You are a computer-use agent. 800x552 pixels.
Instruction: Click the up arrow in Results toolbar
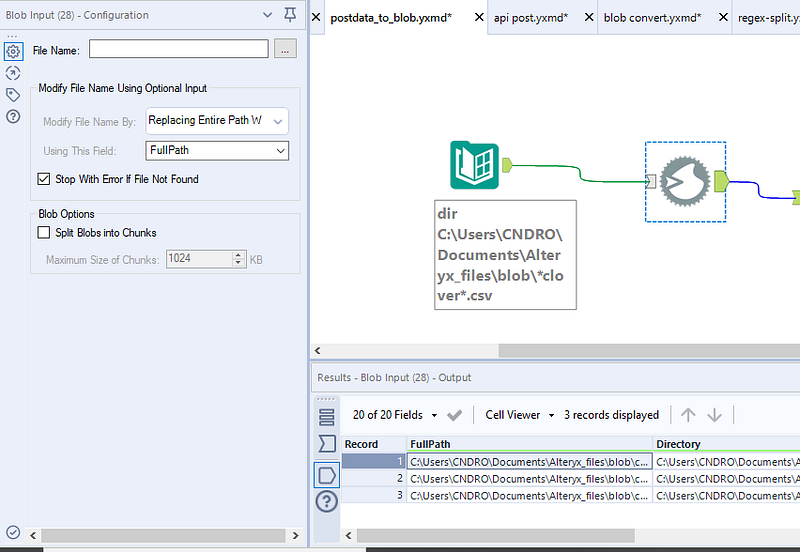tap(688, 415)
